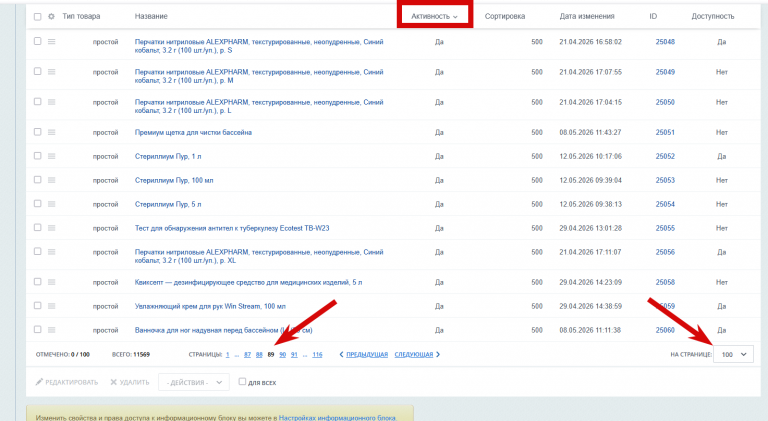Image resolution: width=768 pixels, height=421 pixels.
Task: Jump to page 90 in pagination
Action: 283,354
